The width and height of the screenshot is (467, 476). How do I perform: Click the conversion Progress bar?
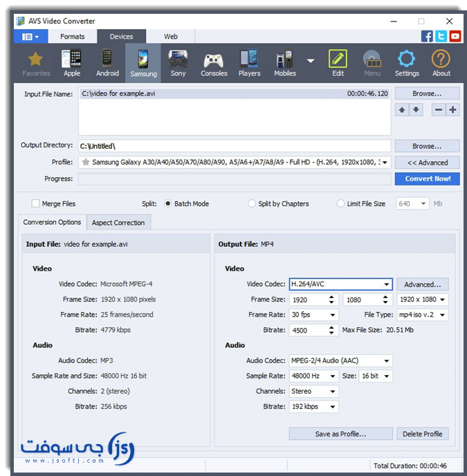pyautogui.click(x=235, y=178)
